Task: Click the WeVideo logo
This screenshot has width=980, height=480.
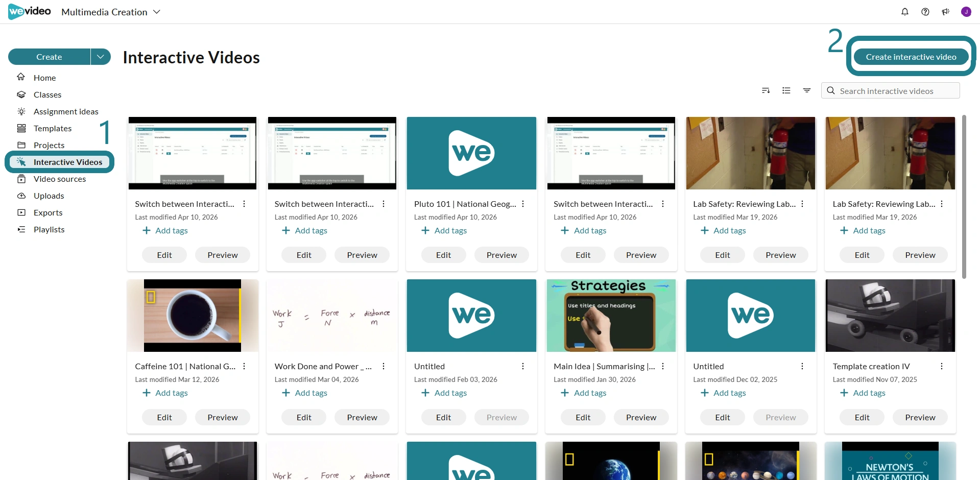Action: coord(30,11)
